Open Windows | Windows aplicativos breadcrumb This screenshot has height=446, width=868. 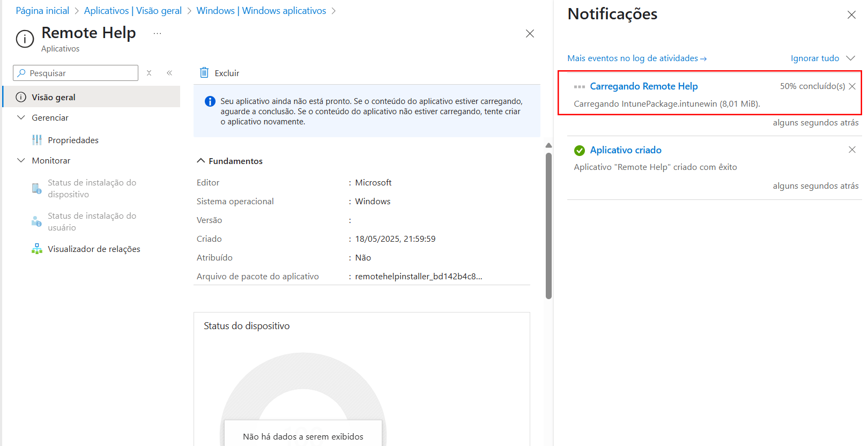click(x=261, y=11)
